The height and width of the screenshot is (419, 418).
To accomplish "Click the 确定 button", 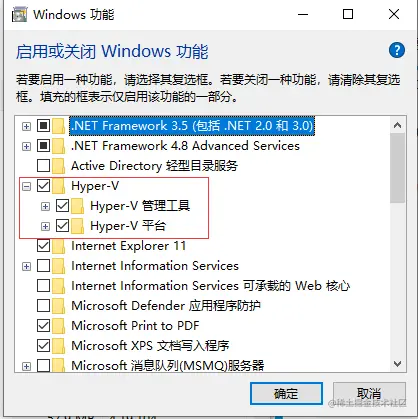I will (286, 394).
